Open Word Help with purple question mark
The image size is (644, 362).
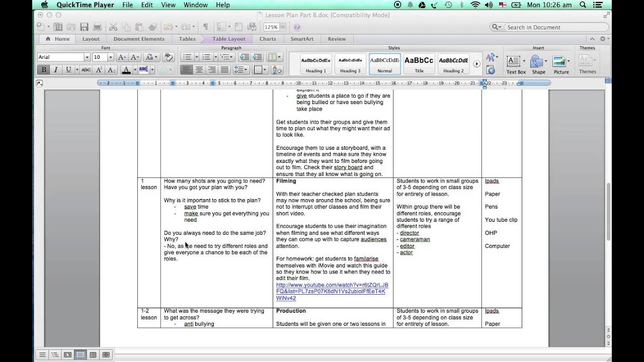[297, 27]
